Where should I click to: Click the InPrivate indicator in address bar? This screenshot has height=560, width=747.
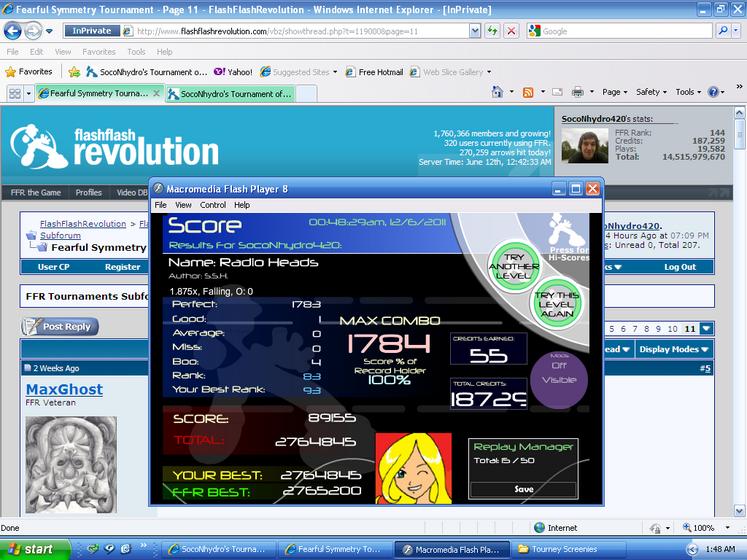point(91,31)
